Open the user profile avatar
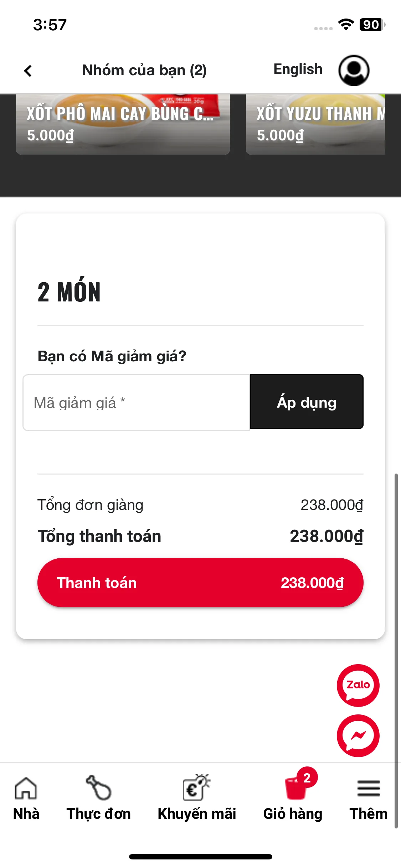This screenshot has width=401, height=868. [x=354, y=70]
